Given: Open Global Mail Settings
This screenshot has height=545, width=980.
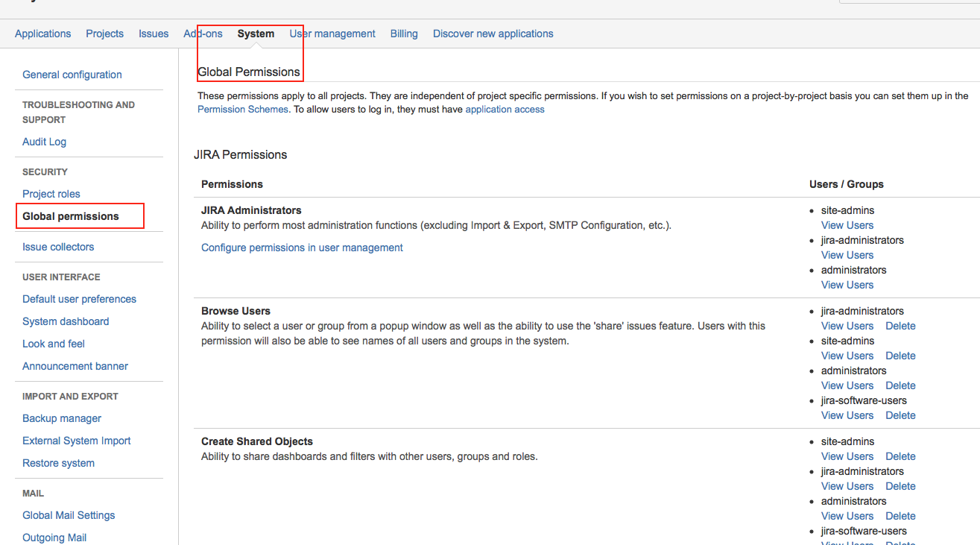Looking at the screenshot, I should pyautogui.click(x=69, y=514).
